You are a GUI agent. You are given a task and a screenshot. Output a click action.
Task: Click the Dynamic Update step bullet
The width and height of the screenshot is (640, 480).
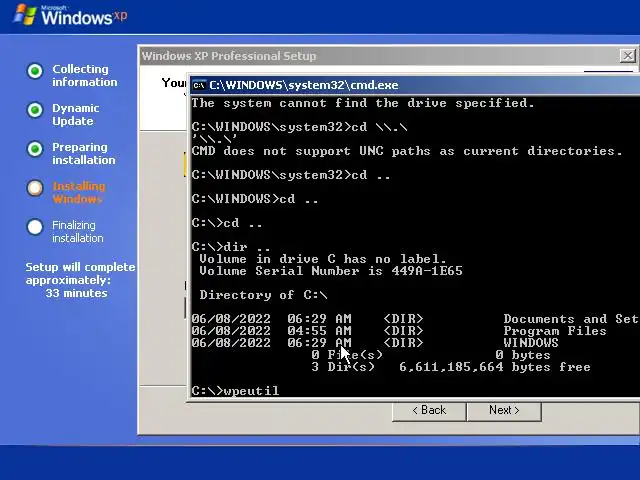pos(35,110)
